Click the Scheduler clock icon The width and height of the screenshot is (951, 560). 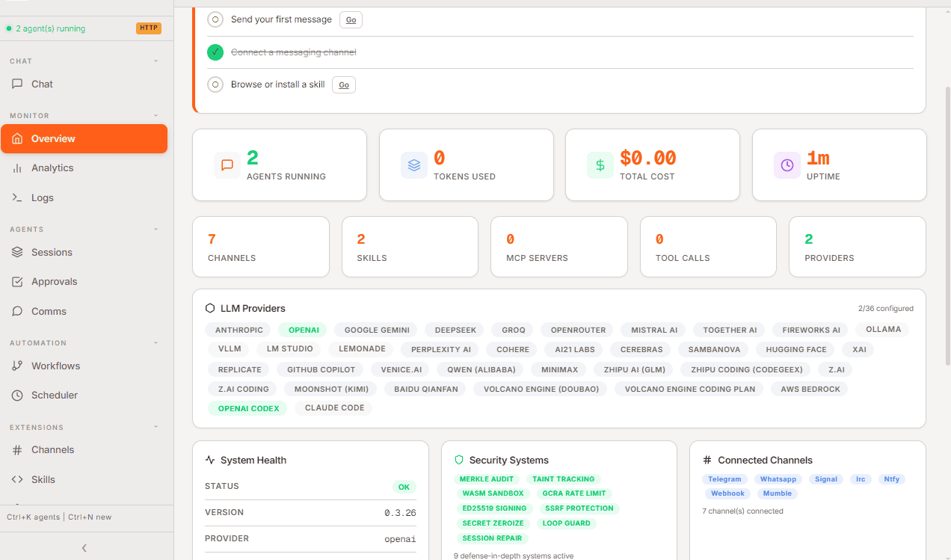pos(17,395)
